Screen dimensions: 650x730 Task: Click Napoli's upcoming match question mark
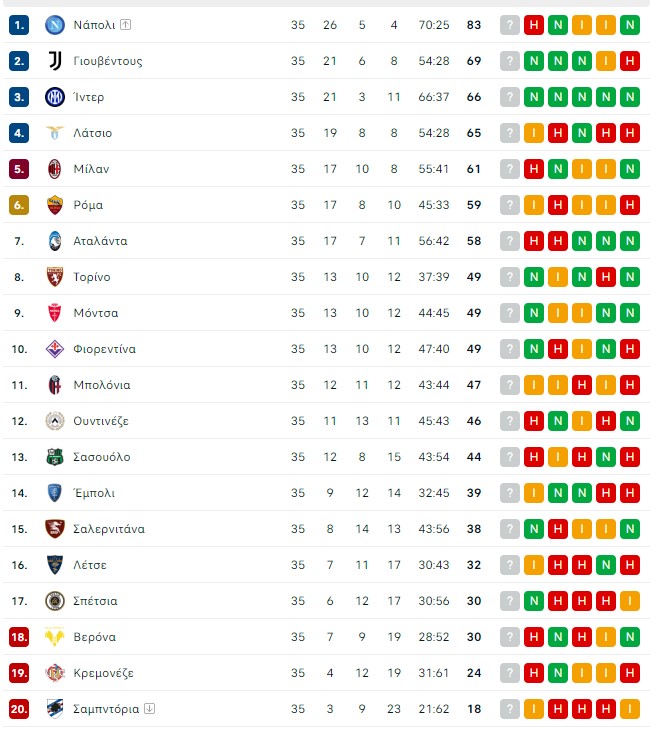510,25
